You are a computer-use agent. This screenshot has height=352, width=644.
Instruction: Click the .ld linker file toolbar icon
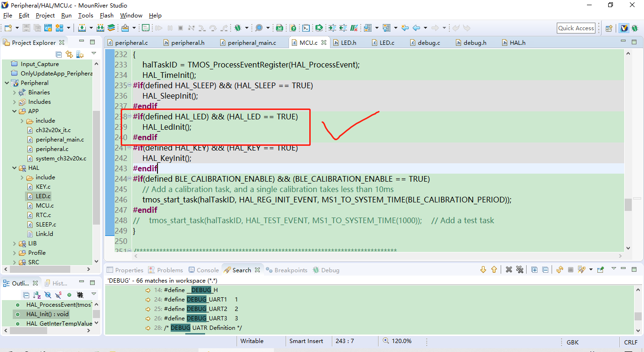click(279, 28)
